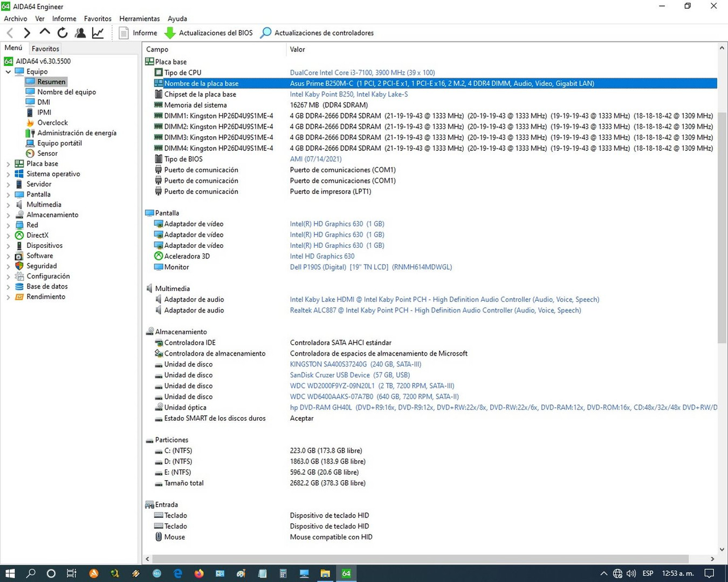Open the Herramientas menu

[x=139, y=18]
